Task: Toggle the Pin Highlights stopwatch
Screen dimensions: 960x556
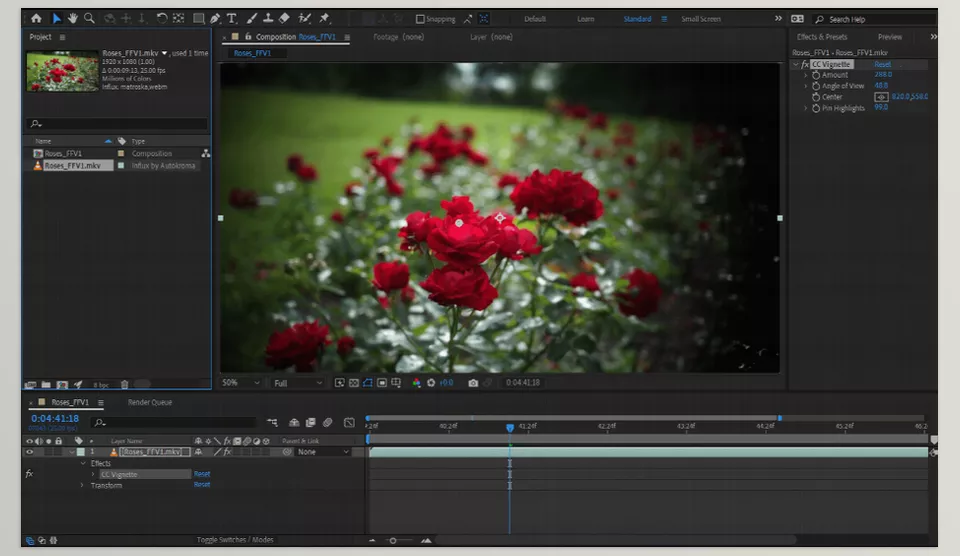Action: click(816, 108)
